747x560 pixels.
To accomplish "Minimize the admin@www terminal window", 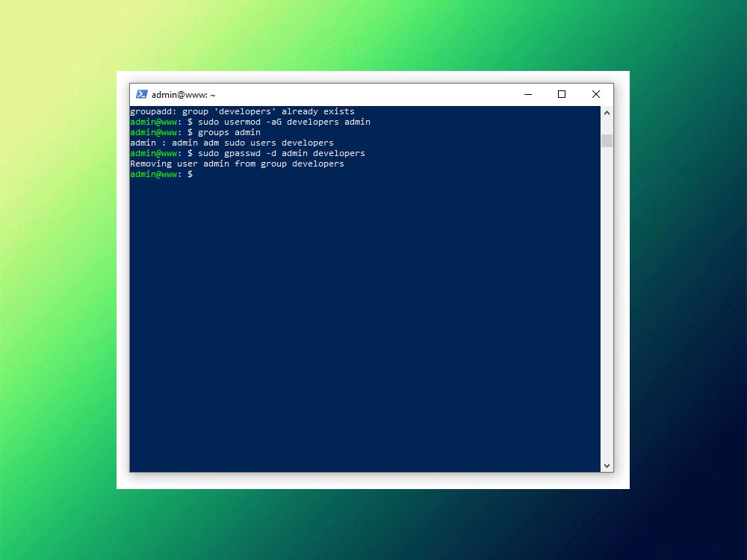I will coord(528,94).
